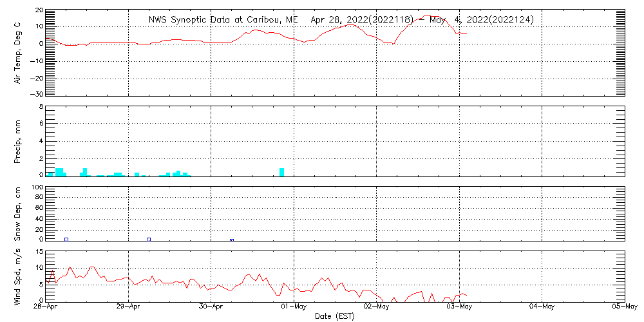Click the snow depth marker on 28-Apr

[66, 239]
